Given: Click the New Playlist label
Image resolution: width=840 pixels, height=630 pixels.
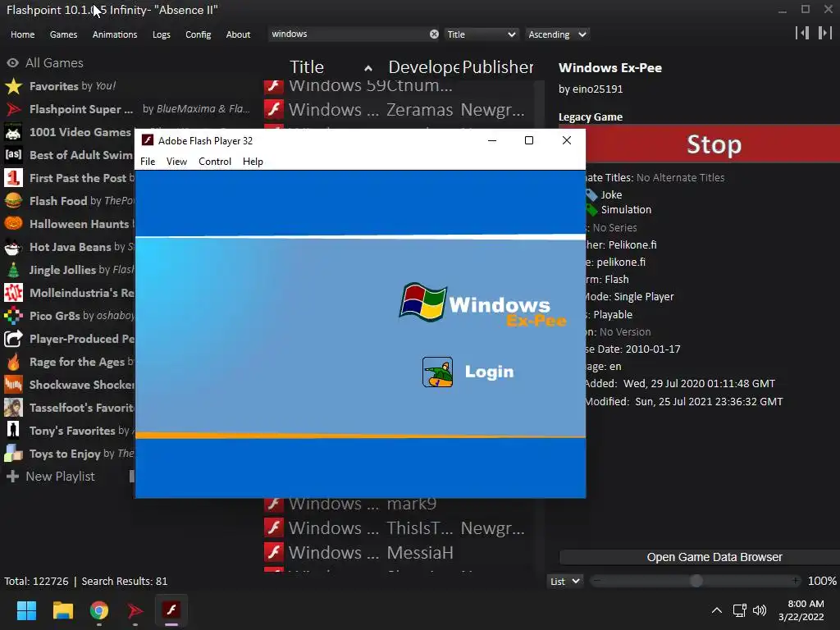Looking at the screenshot, I should point(60,477).
